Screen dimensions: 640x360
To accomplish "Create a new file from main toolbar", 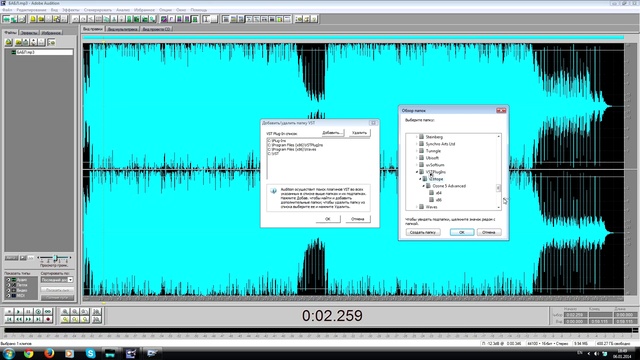I will pos(33,19).
